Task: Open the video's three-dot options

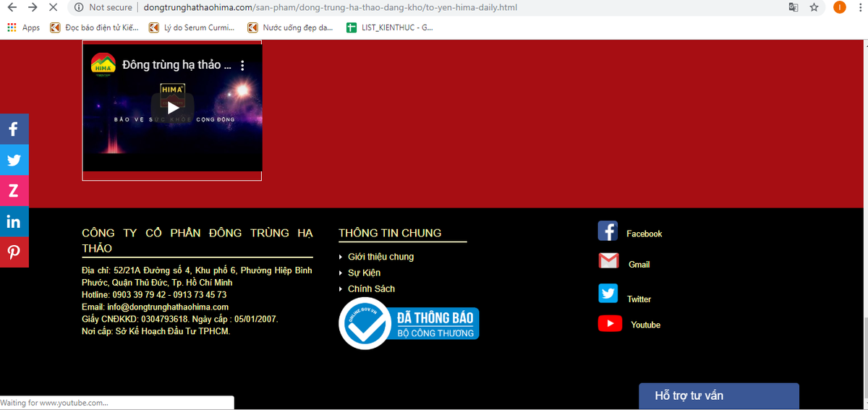Action: pos(242,65)
